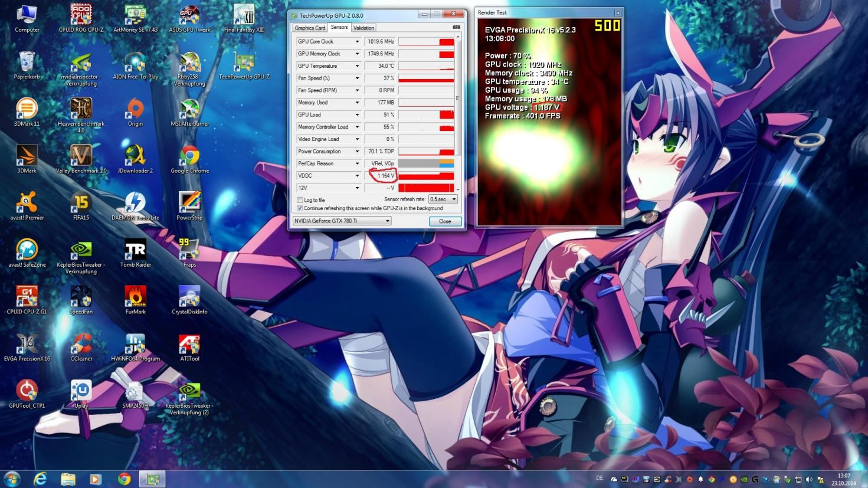This screenshot has height=488, width=868.
Task: Open ArtMoney SE v7.43 desktop shortcut
Action: click(x=135, y=18)
